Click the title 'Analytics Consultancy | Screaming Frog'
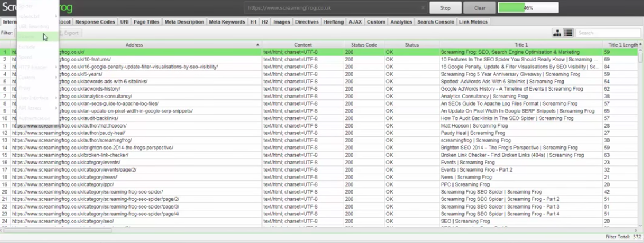This screenshot has width=644, height=243. [484, 96]
